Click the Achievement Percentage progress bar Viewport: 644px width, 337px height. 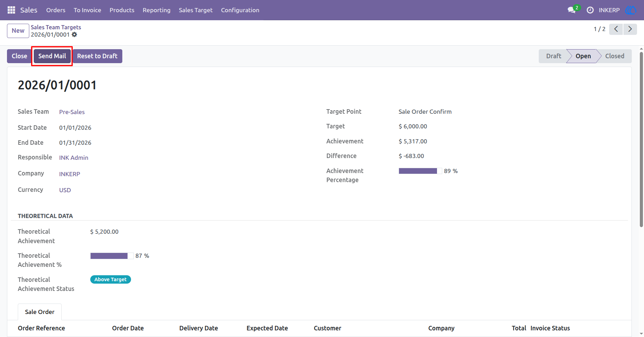(x=420, y=171)
